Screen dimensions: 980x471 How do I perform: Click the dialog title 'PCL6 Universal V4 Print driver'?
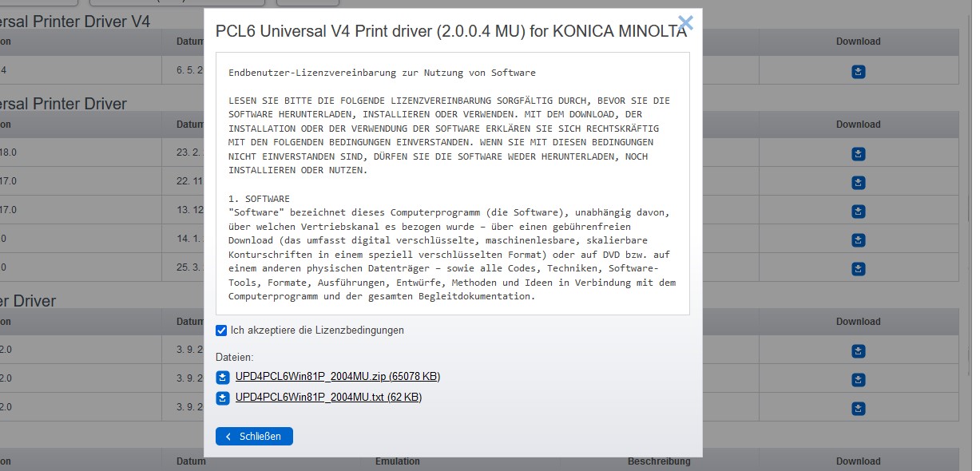click(451, 30)
